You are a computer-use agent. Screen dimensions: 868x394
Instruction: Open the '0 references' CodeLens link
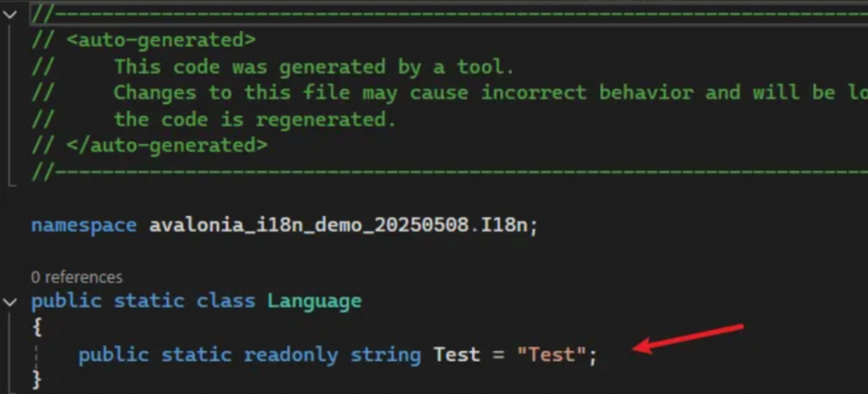76,277
